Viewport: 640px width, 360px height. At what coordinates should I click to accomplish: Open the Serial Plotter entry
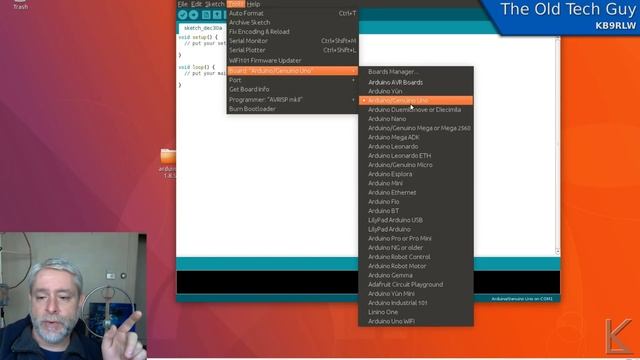pos(292,50)
